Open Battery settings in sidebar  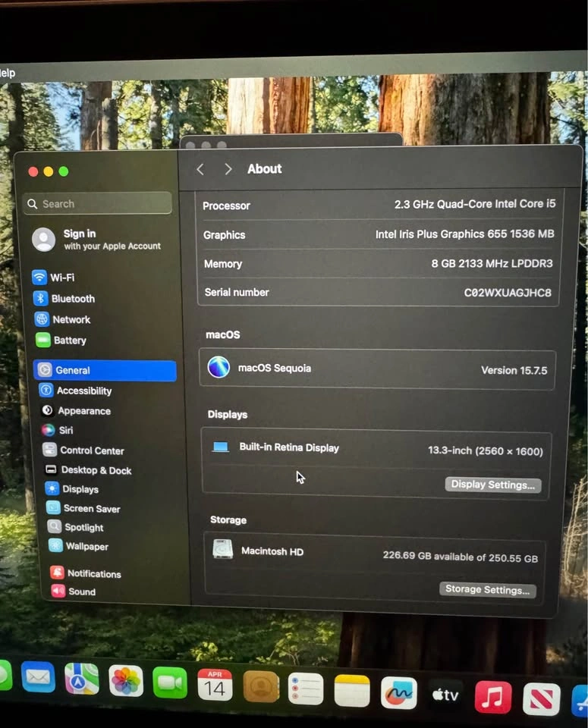click(61, 340)
